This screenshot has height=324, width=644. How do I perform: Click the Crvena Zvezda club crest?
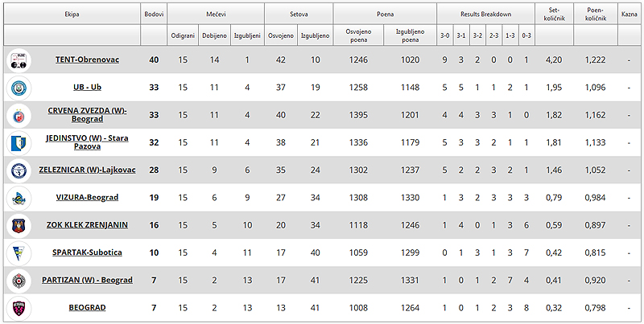pyautogui.click(x=19, y=115)
